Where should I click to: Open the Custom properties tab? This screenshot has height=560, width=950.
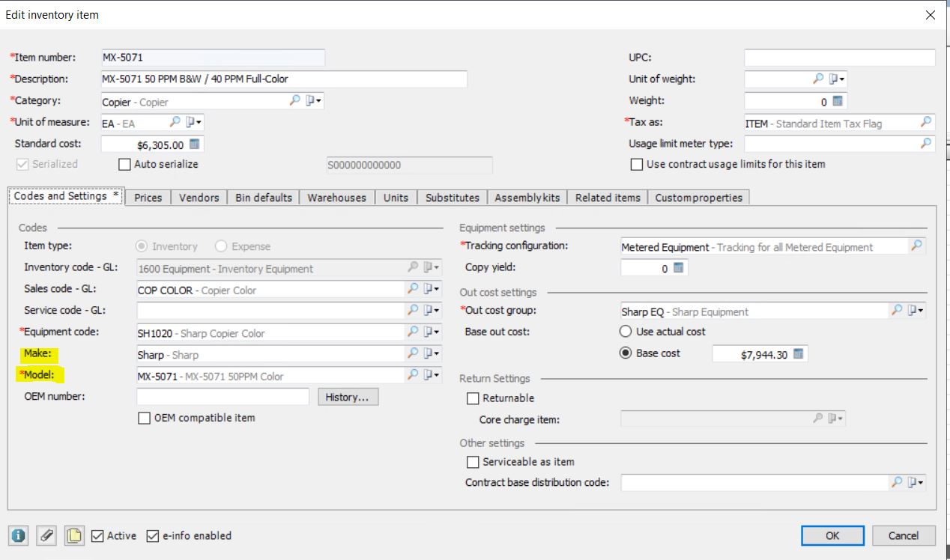(x=699, y=198)
